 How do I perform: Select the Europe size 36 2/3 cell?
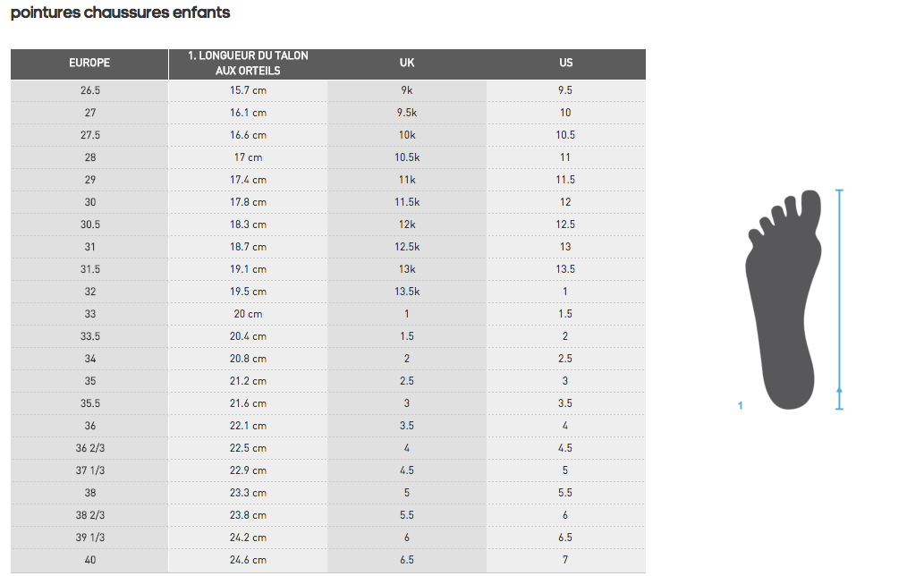click(89, 448)
